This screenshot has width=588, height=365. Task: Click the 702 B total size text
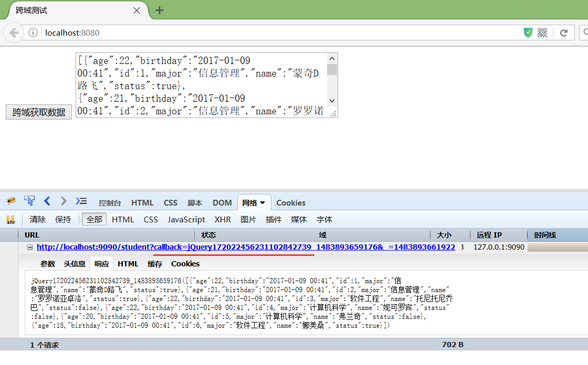(453, 345)
